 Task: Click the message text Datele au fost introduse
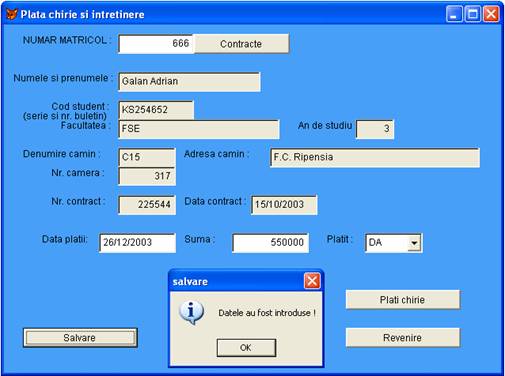[267, 313]
